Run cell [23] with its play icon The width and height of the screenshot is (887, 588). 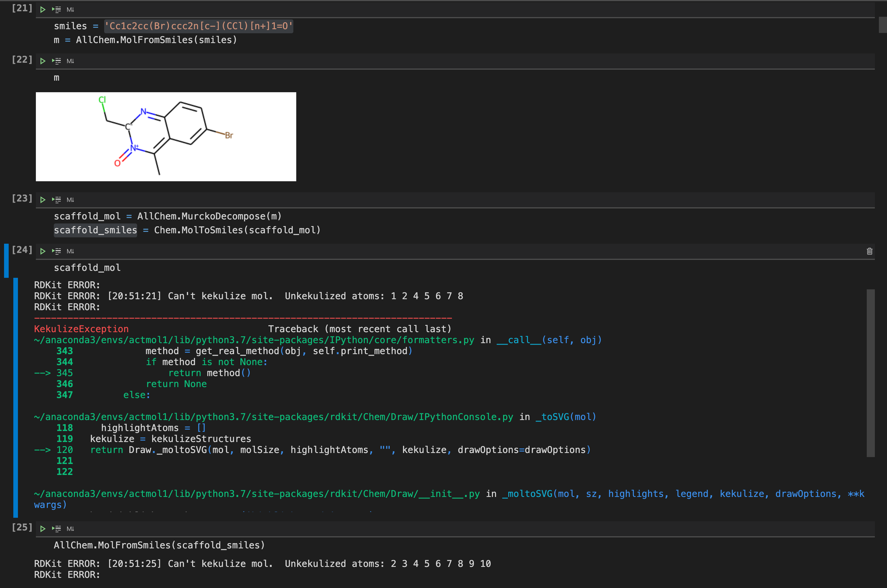(x=43, y=200)
